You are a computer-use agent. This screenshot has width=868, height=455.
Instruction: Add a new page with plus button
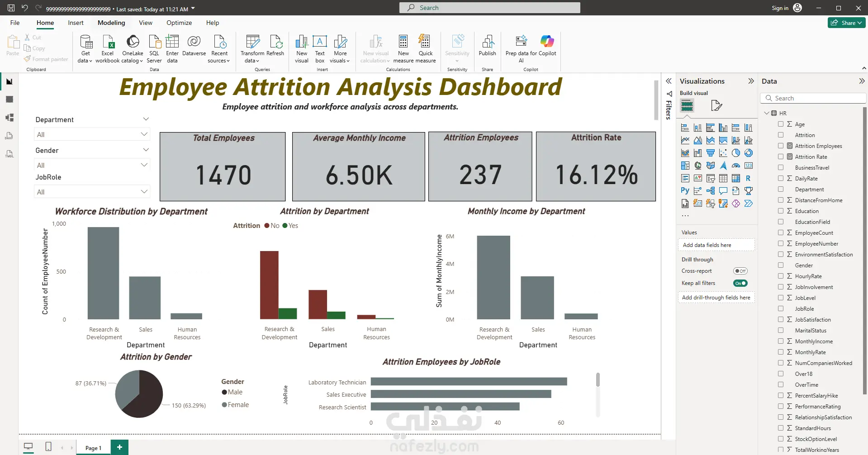pyautogui.click(x=119, y=447)
